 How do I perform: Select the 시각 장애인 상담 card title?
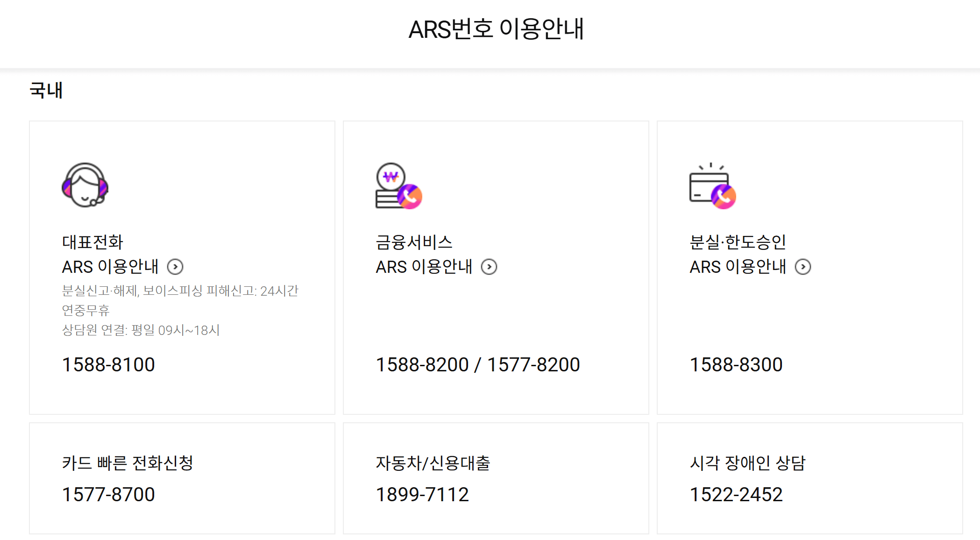click(x=748, y=463)
